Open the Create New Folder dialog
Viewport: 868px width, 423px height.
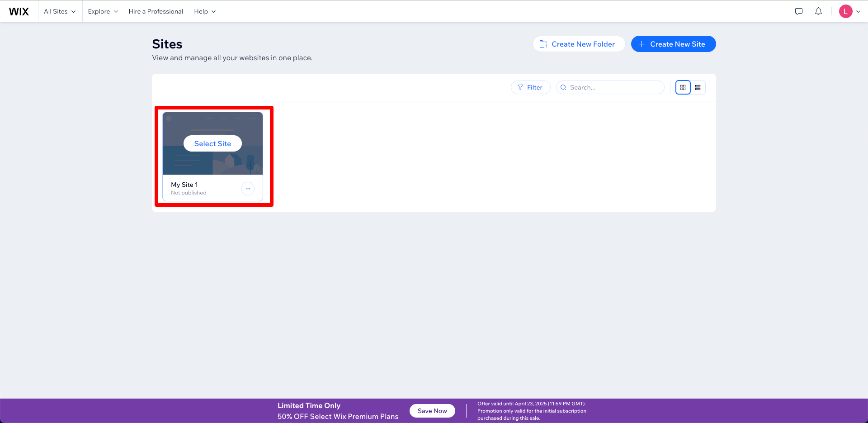pyautogui.click(x=579, y=44)
